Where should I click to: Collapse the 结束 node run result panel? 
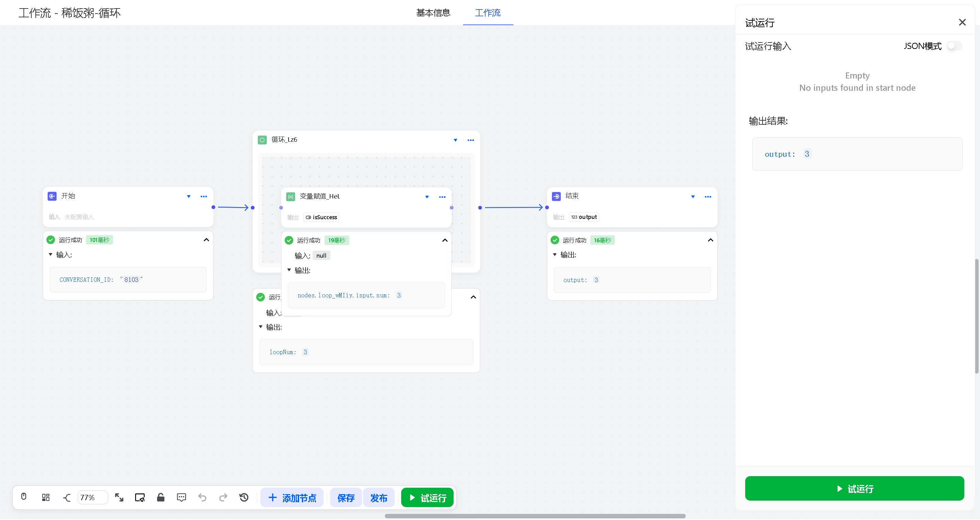click(710, 240)
